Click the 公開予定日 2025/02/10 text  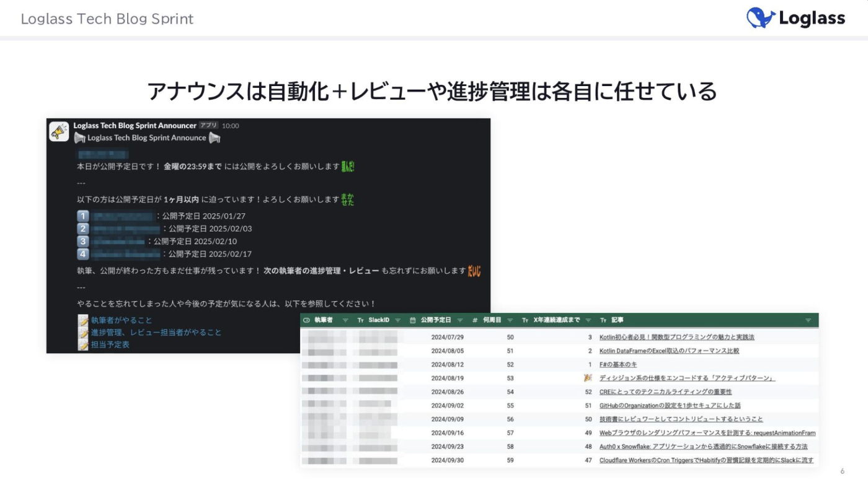[195, 242]
